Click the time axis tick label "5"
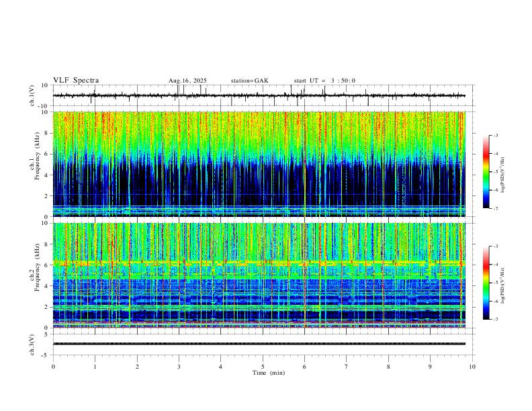 coord(263,367)
